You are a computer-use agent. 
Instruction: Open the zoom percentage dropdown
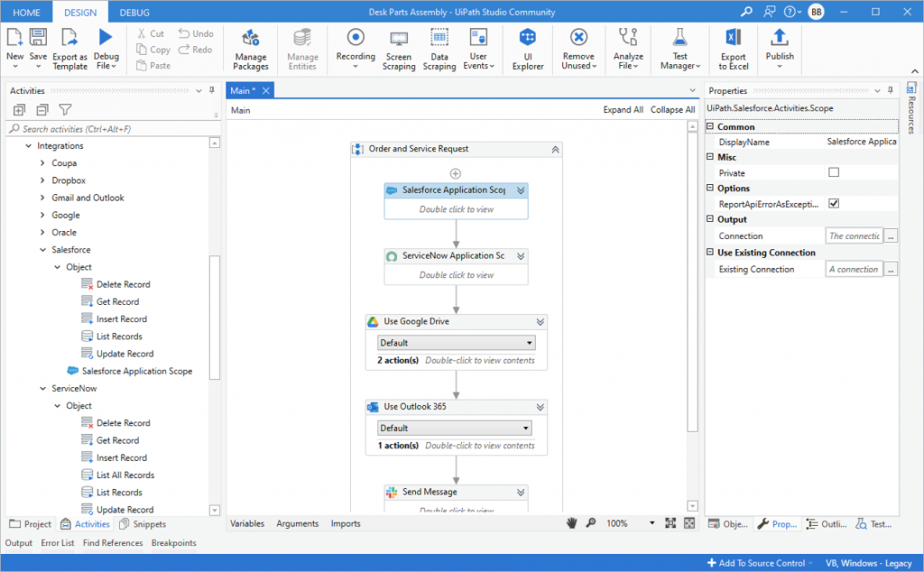pyautogui.click(x=651, y=523)
